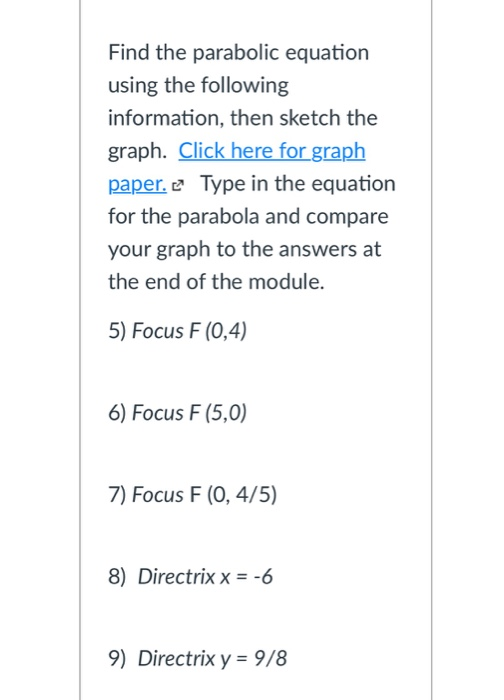Select problem 7 Focus F (0, 4/5)

(192, 495)
